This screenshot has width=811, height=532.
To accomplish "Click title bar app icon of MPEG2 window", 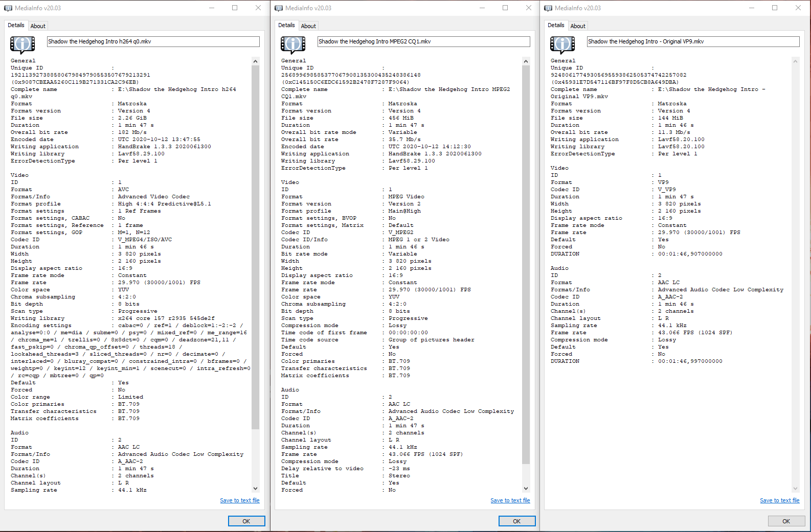I will click(279, 8).
